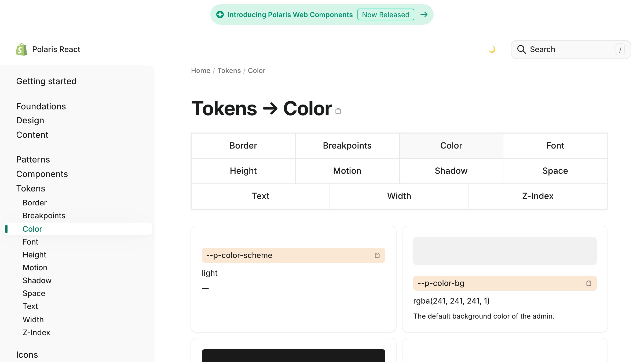This screenshot has width=644, height=362.
Task: Collapse the Tokens sidebar section
Action: [31, 189]
